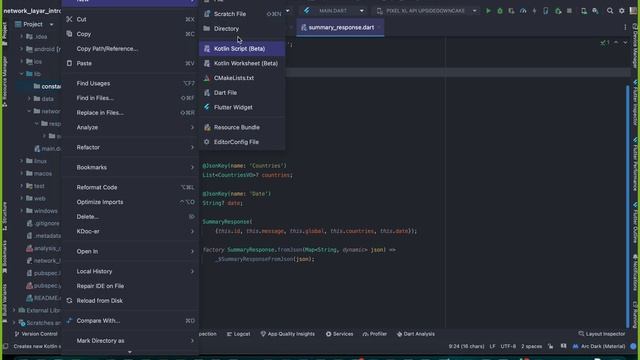Viewport: 640px width, 360px height.
Task: Expand the linux folder in tree
Action: [22, 161]
